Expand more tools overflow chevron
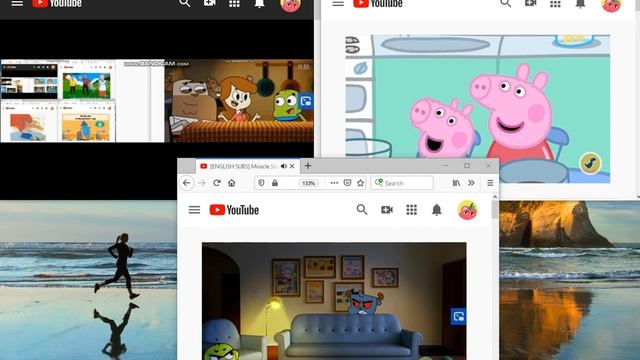This screenshot has height=360, width=640. coord(471,183)
